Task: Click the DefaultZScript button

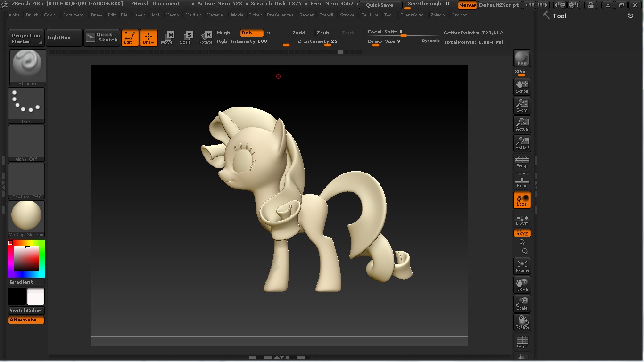Action: click(x=499, y=5)
